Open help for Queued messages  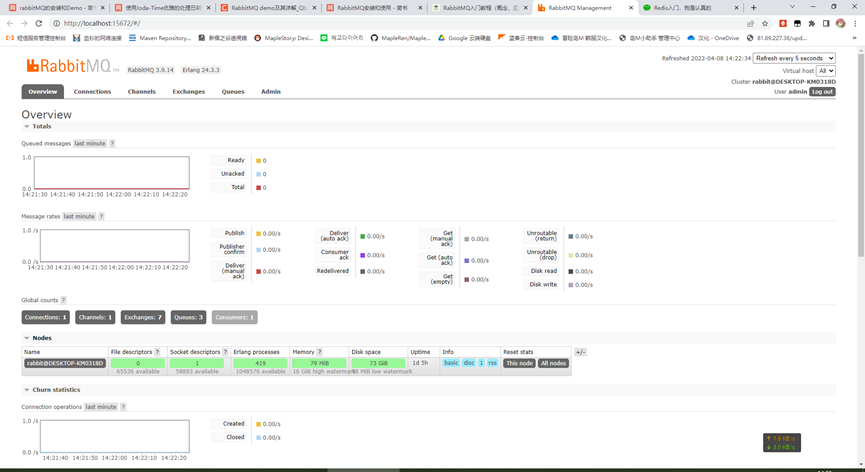pyautogui.click(x=112, y=143)
